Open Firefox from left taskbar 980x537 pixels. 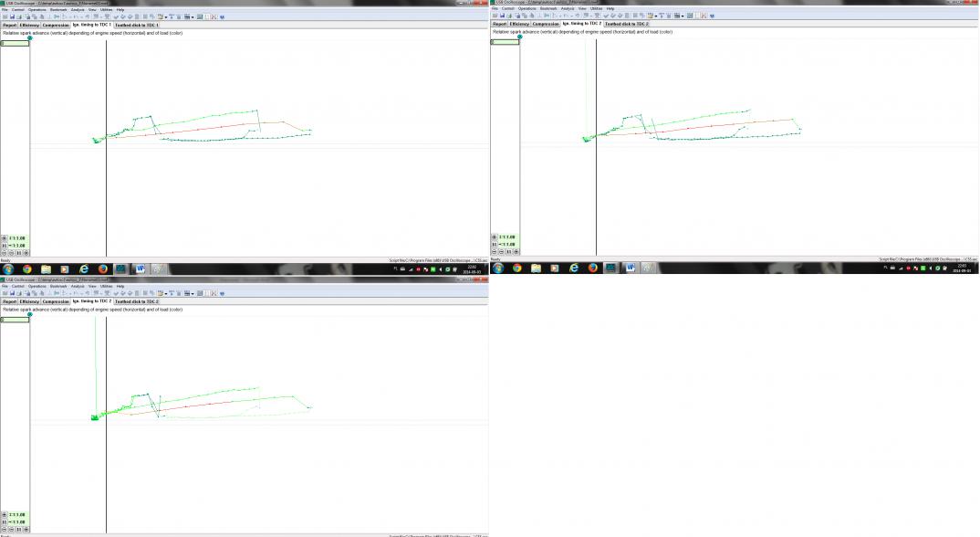[x=102, y=269]
